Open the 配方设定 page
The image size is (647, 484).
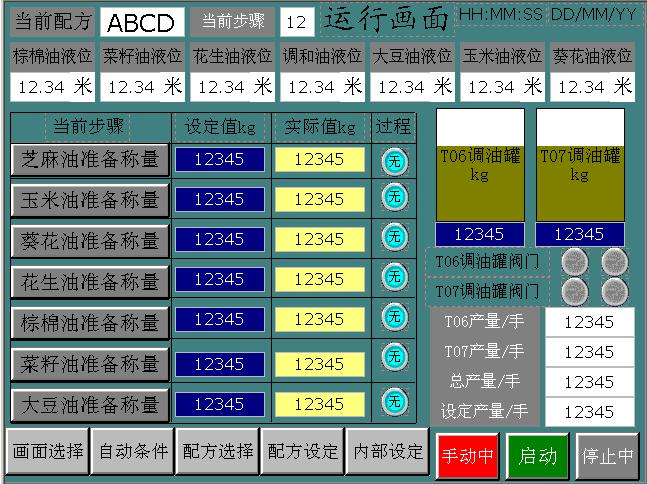pos(302,451)
